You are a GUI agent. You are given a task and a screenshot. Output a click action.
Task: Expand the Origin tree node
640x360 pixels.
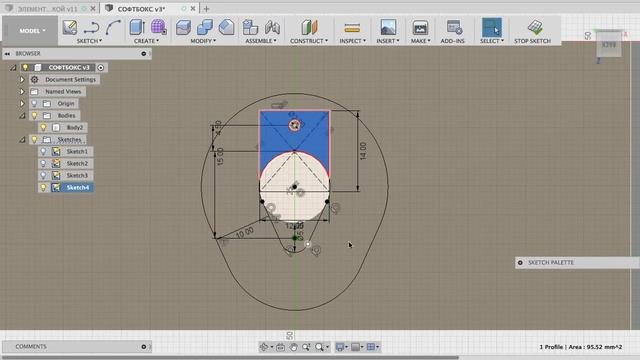click(x=22, y=104)
